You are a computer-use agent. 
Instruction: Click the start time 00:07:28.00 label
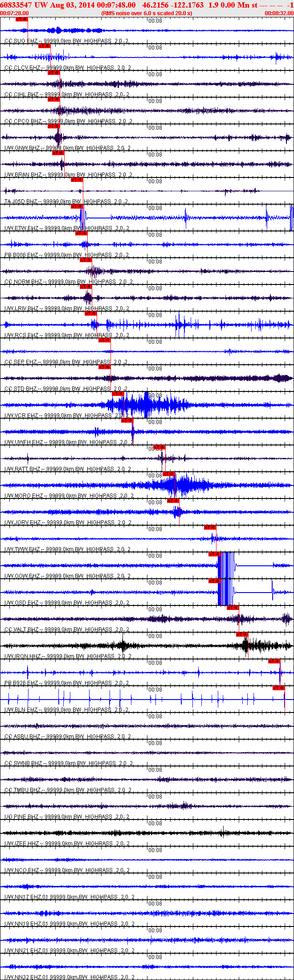click(x=14, y=13)
